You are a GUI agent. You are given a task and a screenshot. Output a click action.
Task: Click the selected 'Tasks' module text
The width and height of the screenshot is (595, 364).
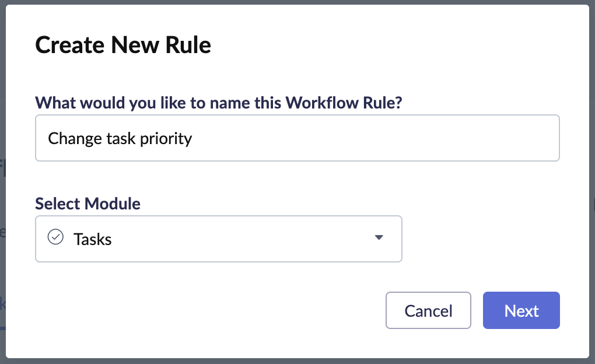point(93,239)
